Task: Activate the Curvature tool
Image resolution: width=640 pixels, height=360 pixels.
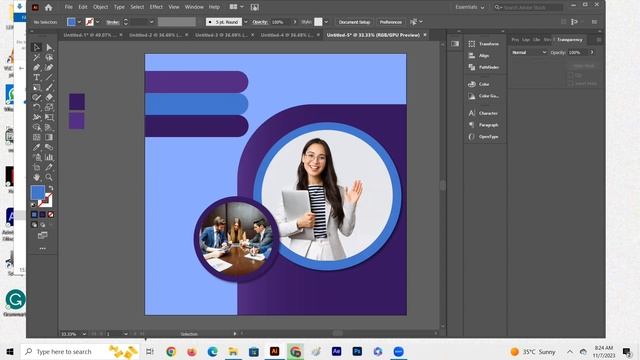Action: coord(49,67)
